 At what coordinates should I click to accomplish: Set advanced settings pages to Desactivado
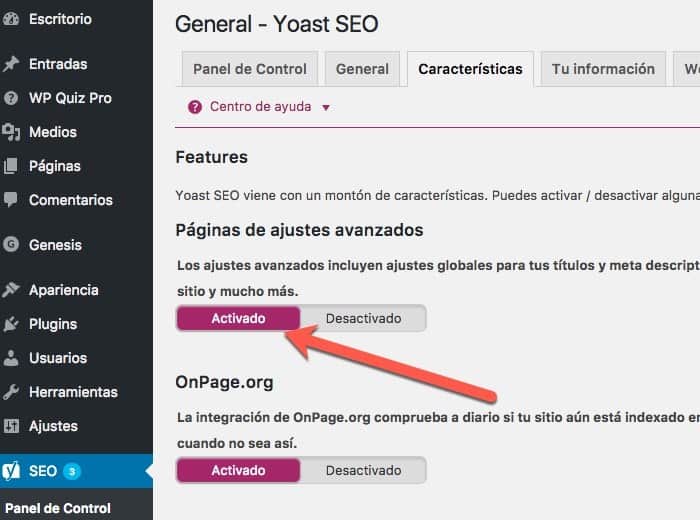click(x=363, y=318)
